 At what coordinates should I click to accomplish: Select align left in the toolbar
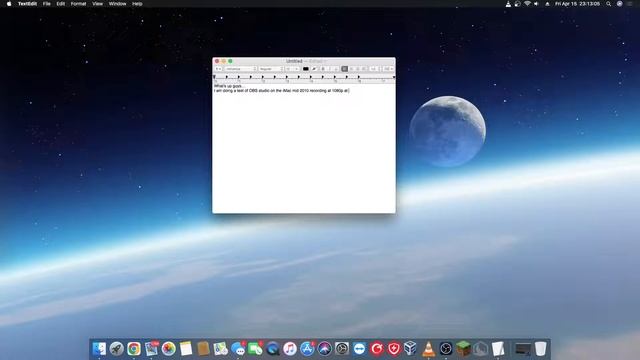(344, 69)
